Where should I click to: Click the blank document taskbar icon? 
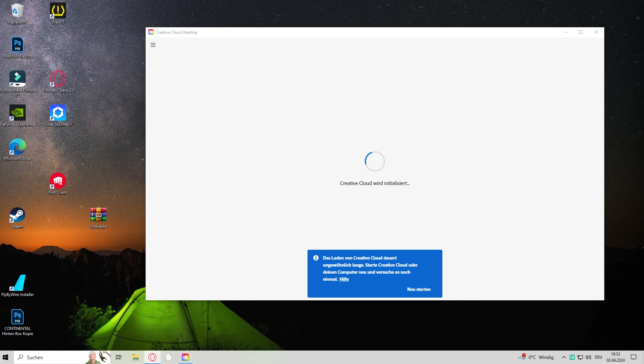click(169, 357)
